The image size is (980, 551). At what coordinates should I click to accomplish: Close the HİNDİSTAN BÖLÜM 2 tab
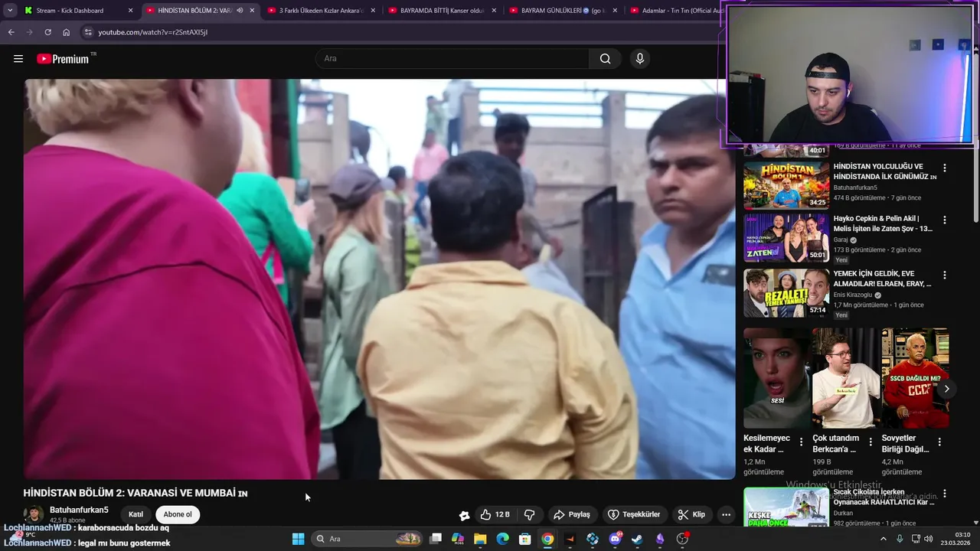pos(252,11)
